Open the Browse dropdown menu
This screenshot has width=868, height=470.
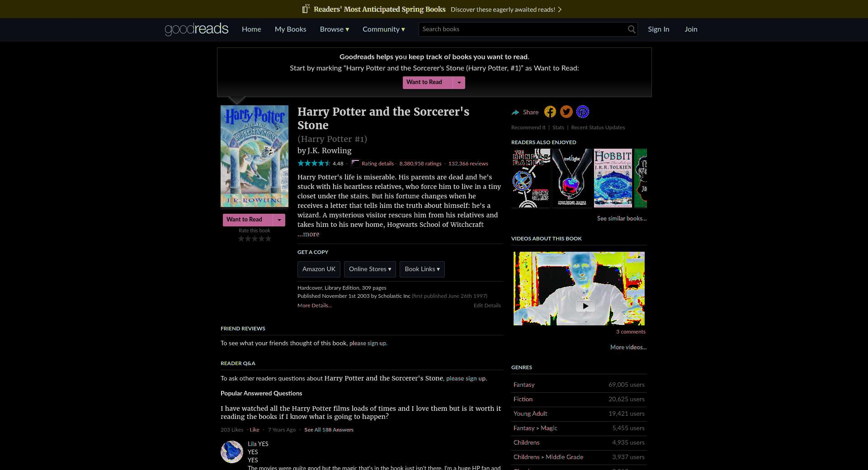click(335, 29)
